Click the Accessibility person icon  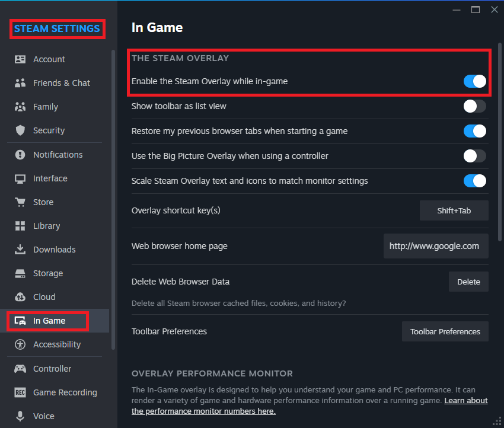pos(20,344)
